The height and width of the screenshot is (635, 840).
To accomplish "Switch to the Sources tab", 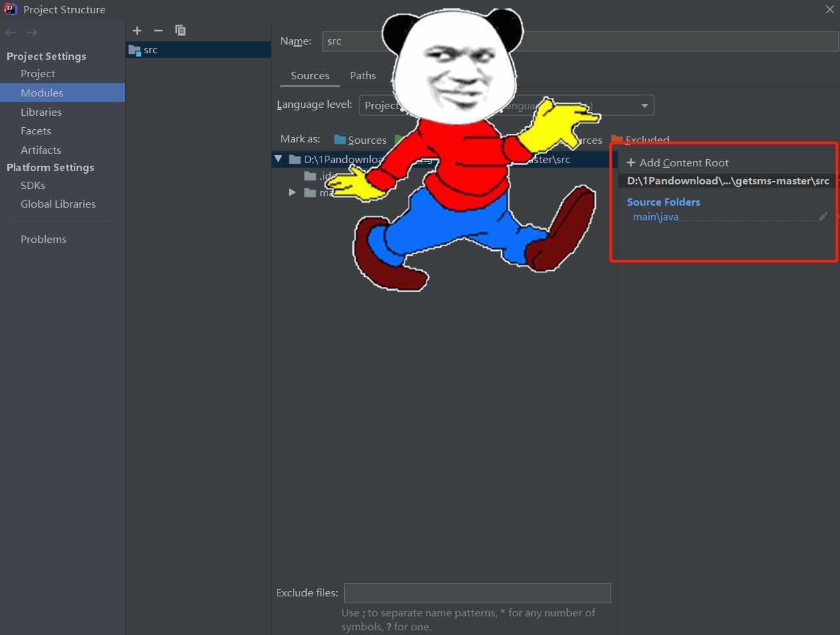I will [x=310, y=76].
